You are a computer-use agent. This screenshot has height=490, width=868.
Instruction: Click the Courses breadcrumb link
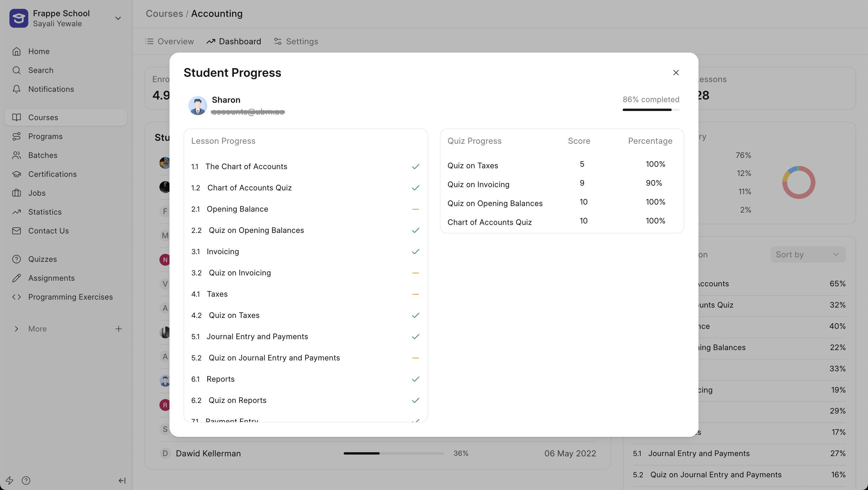pos(164,14)
